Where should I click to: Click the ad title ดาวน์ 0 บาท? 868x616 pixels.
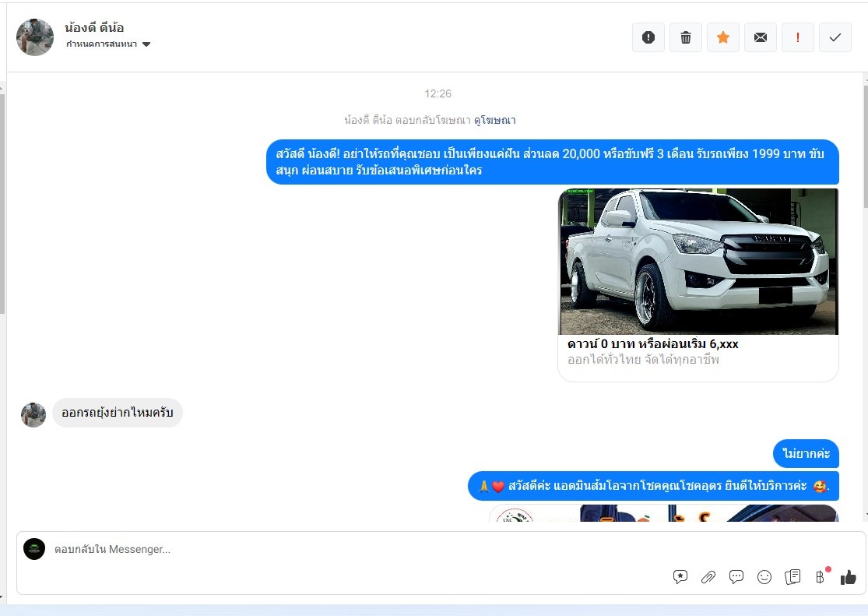click(x=653, y=344)
